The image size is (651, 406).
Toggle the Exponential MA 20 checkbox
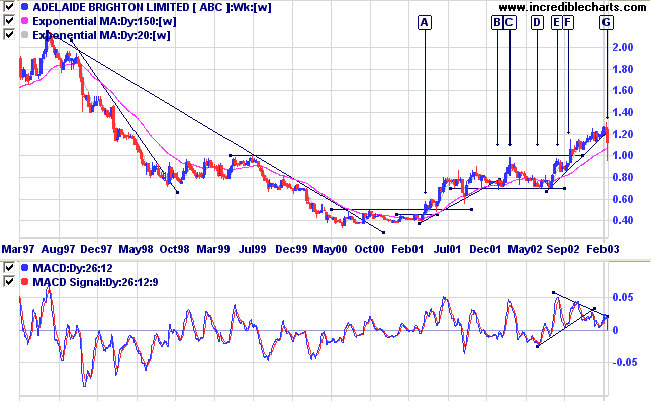[9, 34]
